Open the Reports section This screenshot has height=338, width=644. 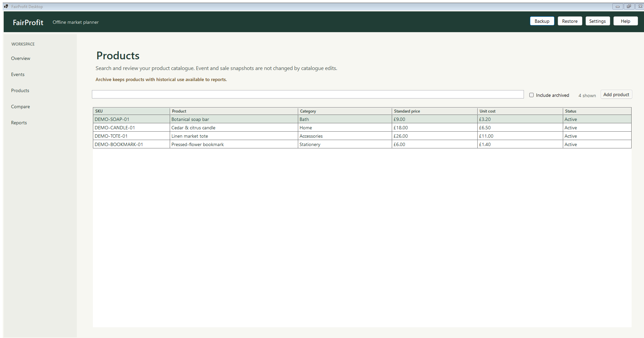pyautogui.click(x=19, y=123)
